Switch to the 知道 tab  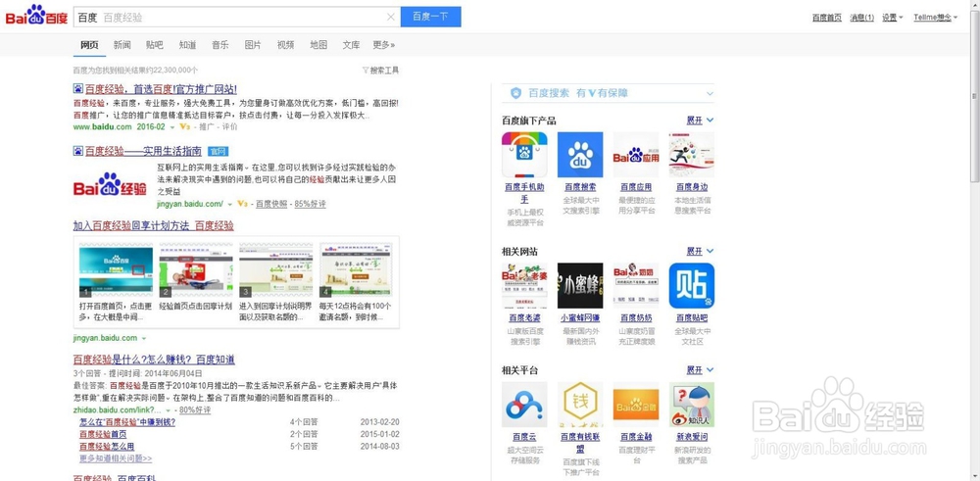click(187, 45)
